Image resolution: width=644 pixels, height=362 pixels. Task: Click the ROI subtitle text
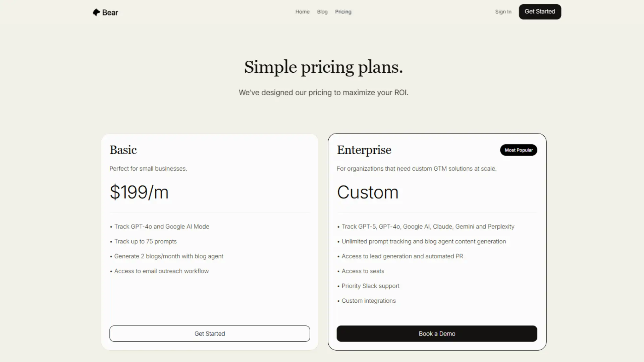tap(323, 93)
